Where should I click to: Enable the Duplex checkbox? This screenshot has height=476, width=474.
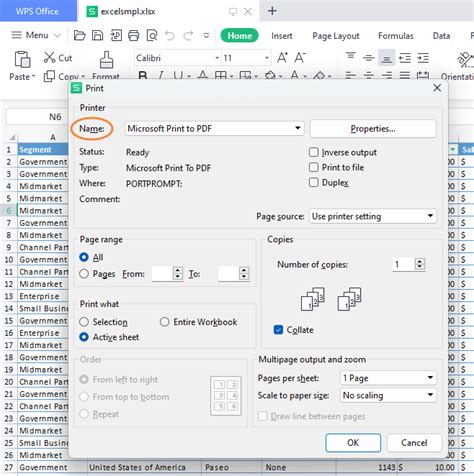point(314,182)
